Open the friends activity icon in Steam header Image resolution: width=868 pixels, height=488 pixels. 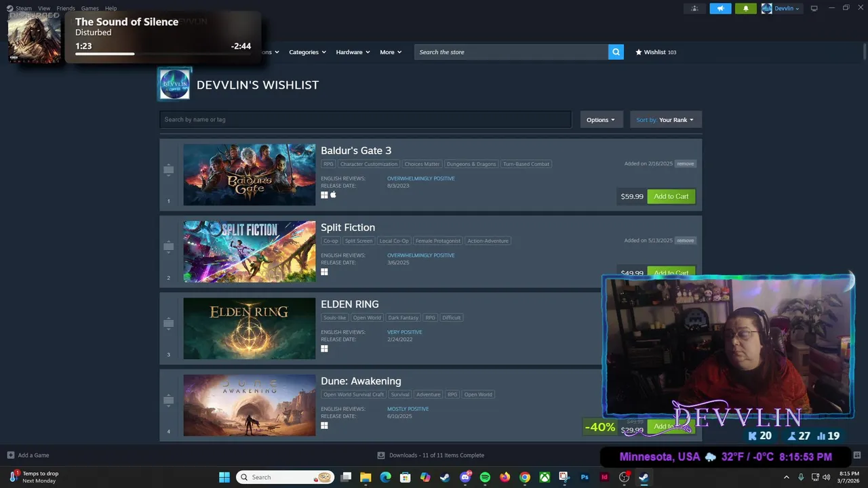[694, 8]
